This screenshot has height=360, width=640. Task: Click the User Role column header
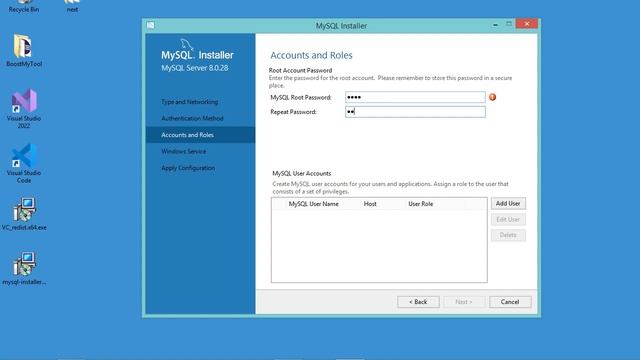coord(420,204)
